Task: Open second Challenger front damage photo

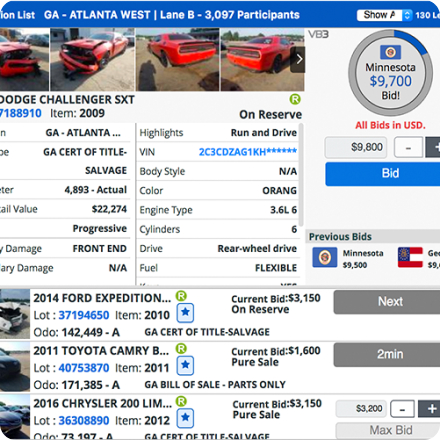Action: point(93,59)
